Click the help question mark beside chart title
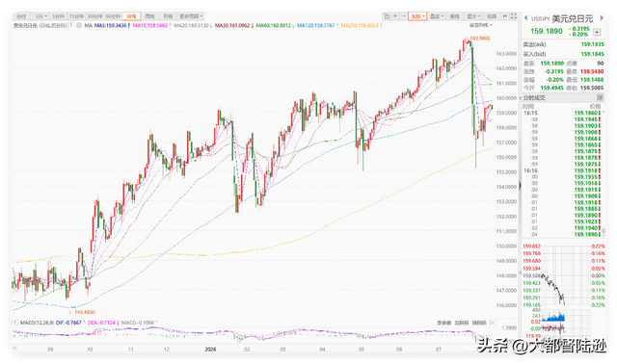617x364 pixels. [71, 26]
